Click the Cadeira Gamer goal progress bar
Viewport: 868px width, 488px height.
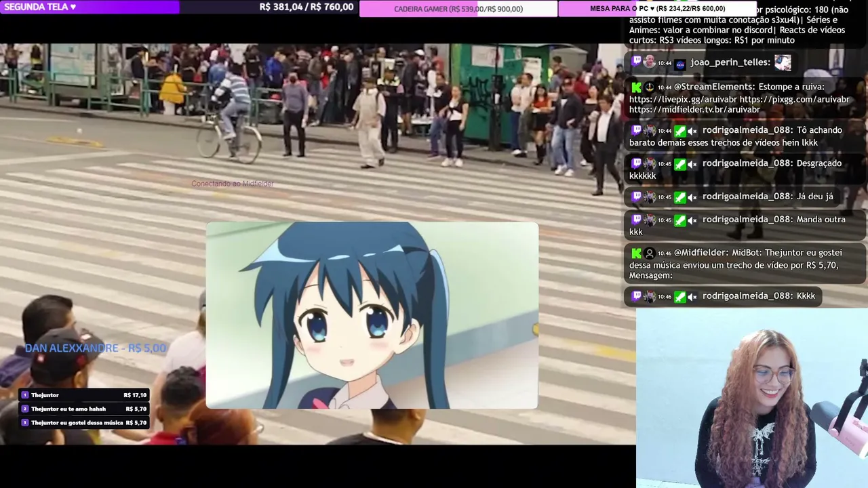point(458,9)
